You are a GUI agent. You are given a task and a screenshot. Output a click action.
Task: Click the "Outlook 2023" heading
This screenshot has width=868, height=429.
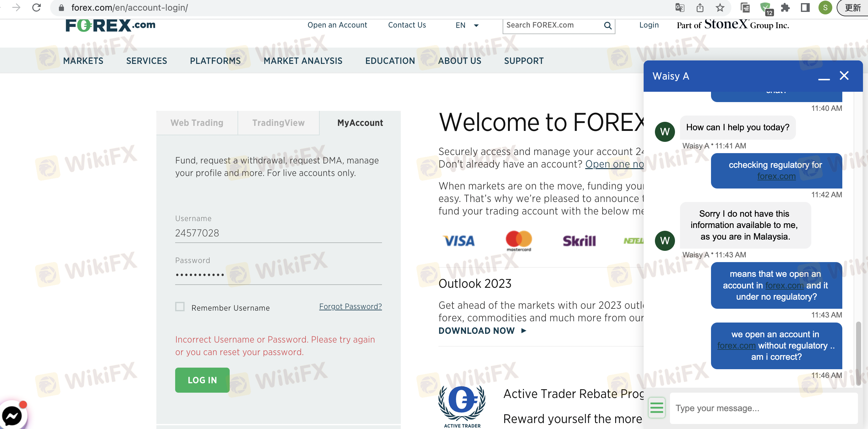[x=475, y=283]
